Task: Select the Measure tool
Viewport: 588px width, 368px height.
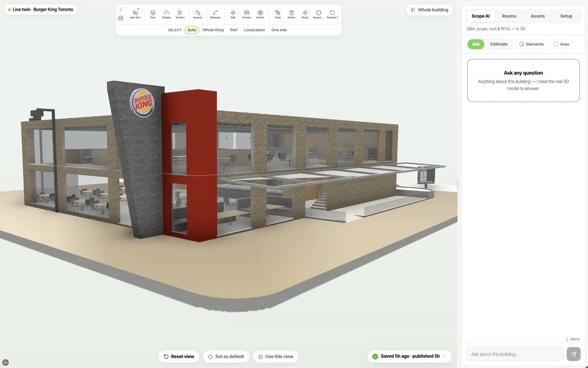Action: 215,14
